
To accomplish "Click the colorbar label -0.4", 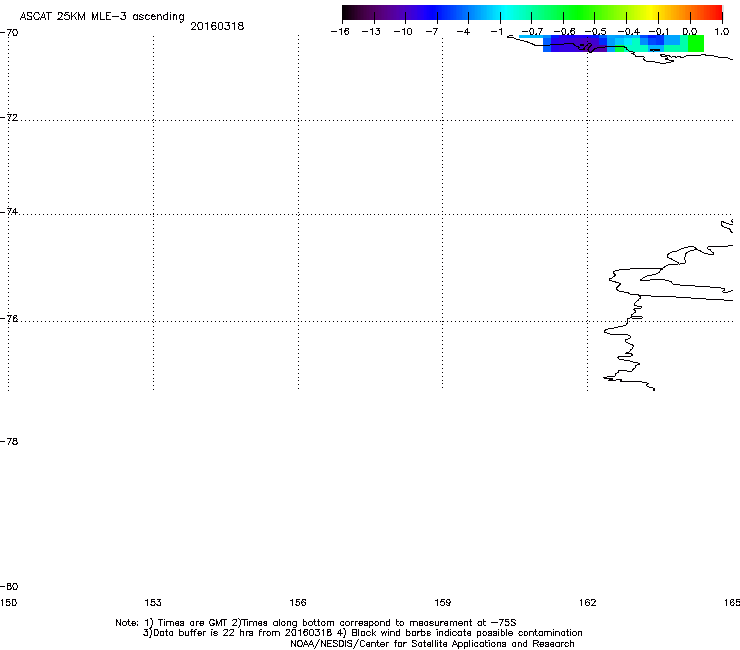I will coord(629,32).
